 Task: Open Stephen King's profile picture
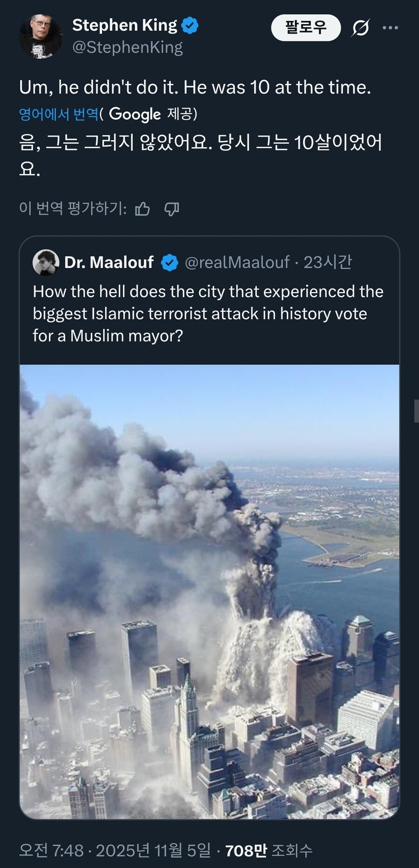click(x=40, y=36)
